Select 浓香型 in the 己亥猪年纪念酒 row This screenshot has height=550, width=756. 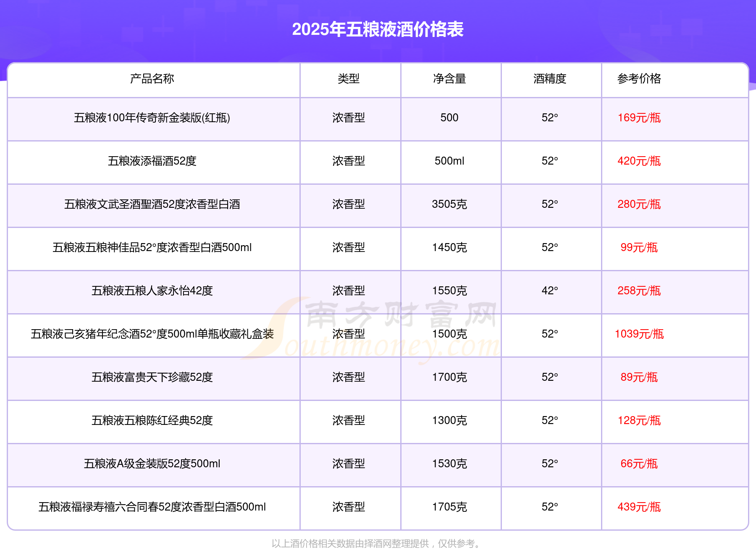click(349, 334)
